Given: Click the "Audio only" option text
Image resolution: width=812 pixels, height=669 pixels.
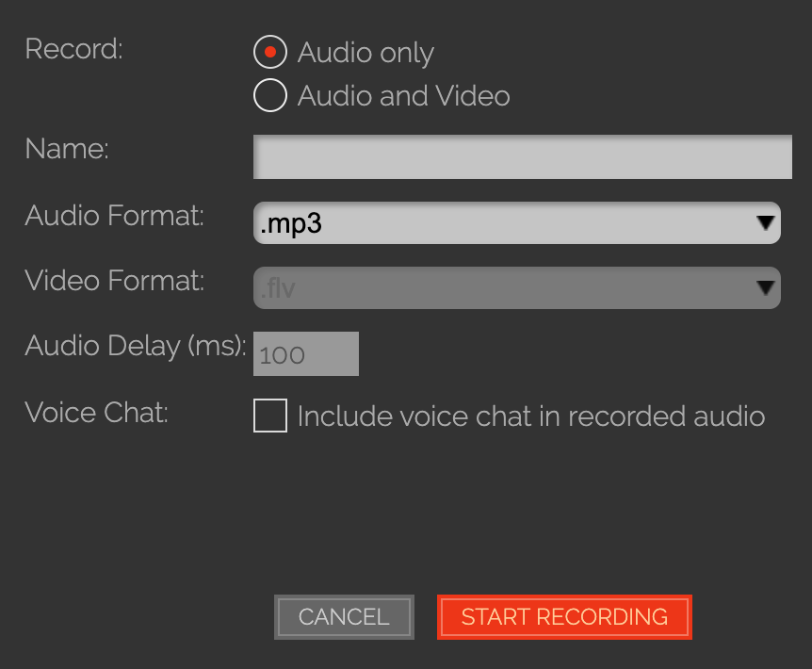Looking at the screenshot, I should (x=365, y=54).
